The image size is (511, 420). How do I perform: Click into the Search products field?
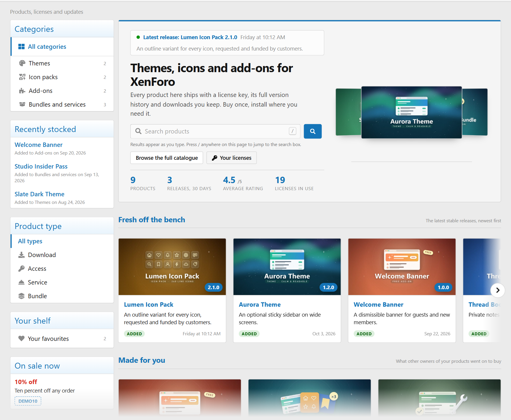coord(215,131)
